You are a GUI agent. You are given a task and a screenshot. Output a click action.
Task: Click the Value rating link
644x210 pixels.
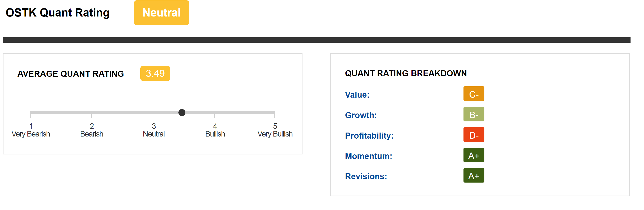(357, 95)
